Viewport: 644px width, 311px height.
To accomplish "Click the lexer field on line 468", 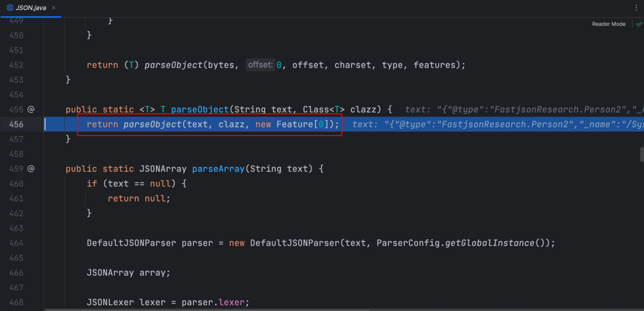I will [x=231, y=302].
